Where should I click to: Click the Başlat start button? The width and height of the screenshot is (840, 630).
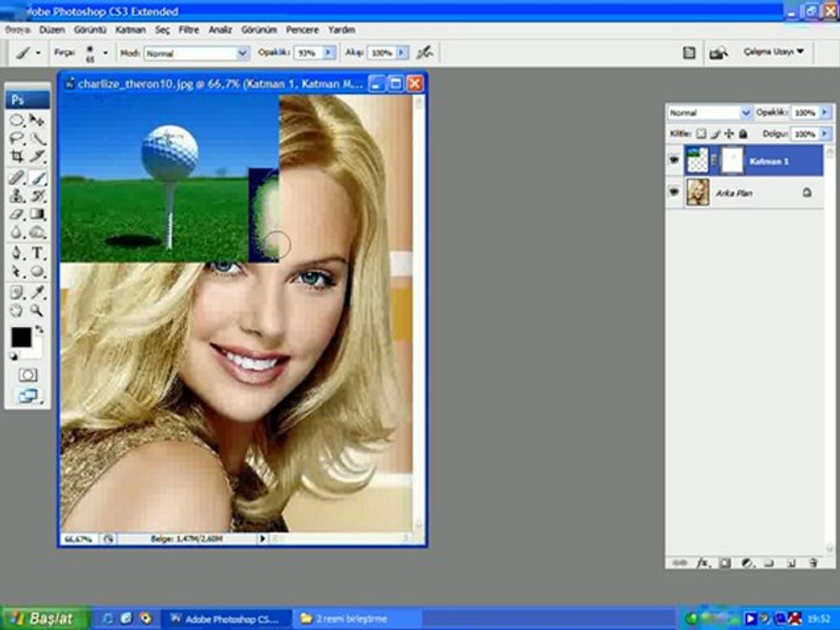coord(45,618)
